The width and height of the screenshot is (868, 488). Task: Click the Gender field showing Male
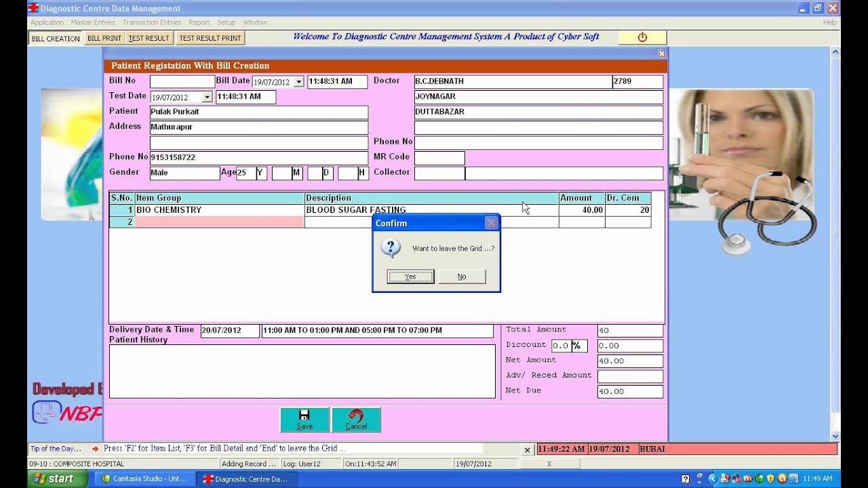(x=184, y=173)
